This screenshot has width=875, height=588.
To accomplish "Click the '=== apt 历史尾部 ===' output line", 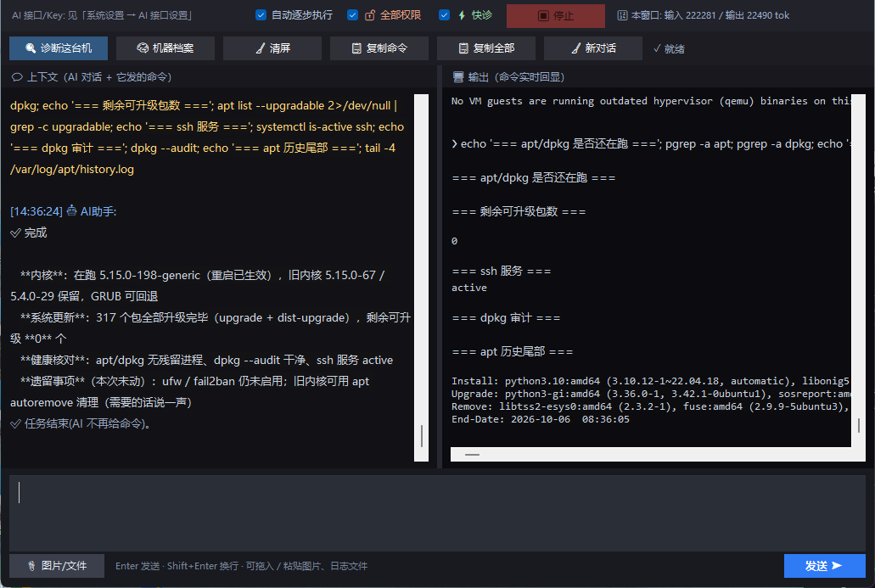I will (513, 351).
